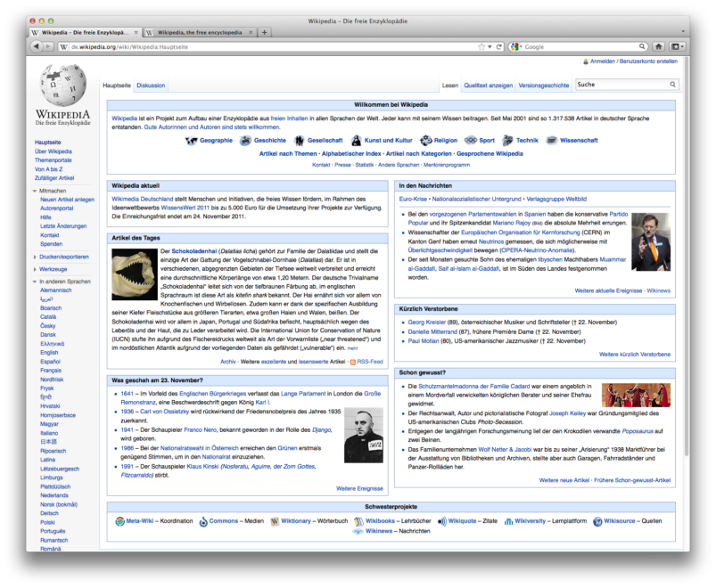Image resolution: width=716 pixels, height=588 pixels.
Task: Bookmark this page with the star icon
Action: pyautogui.click(x=481, y=46)
